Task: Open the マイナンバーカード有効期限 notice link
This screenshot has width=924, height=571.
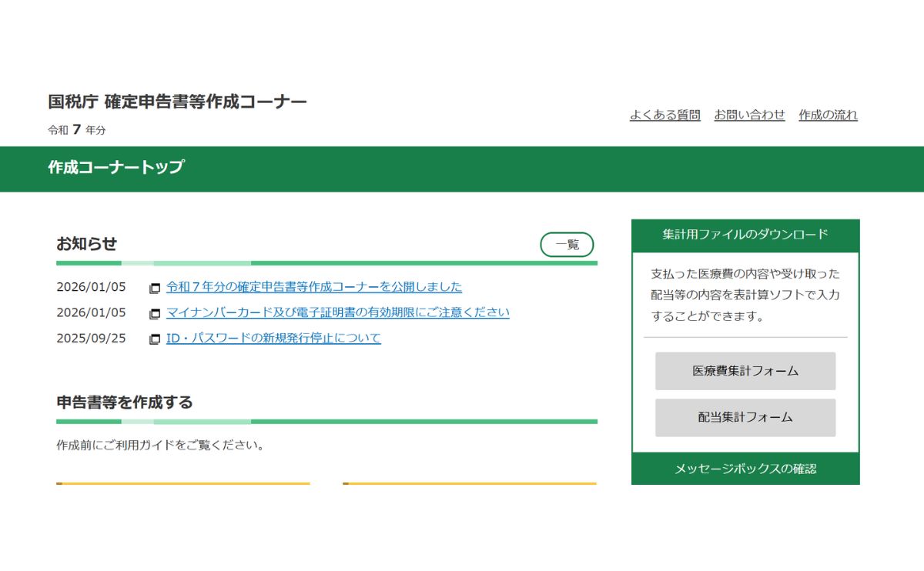Action: click(x=336, y=312)
